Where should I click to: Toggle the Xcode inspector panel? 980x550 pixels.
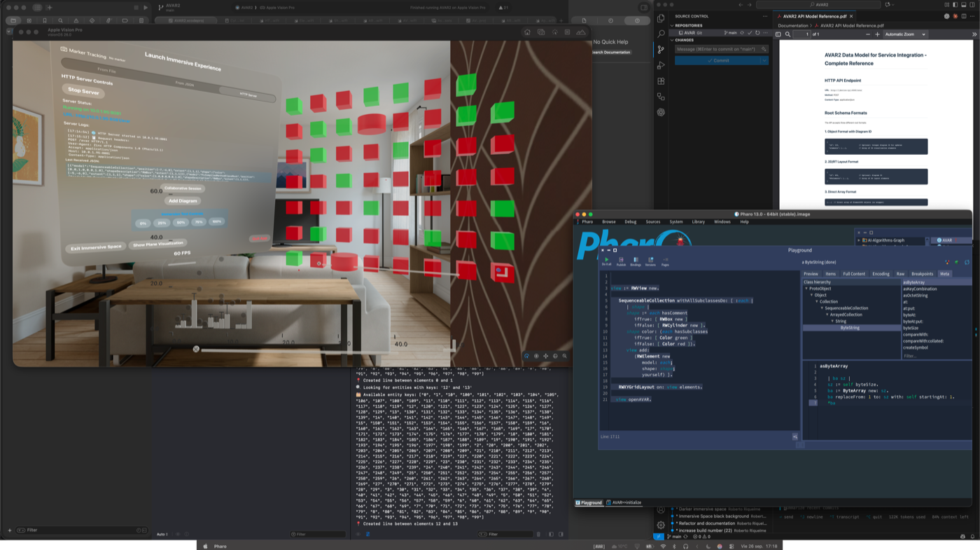[644, 8]
